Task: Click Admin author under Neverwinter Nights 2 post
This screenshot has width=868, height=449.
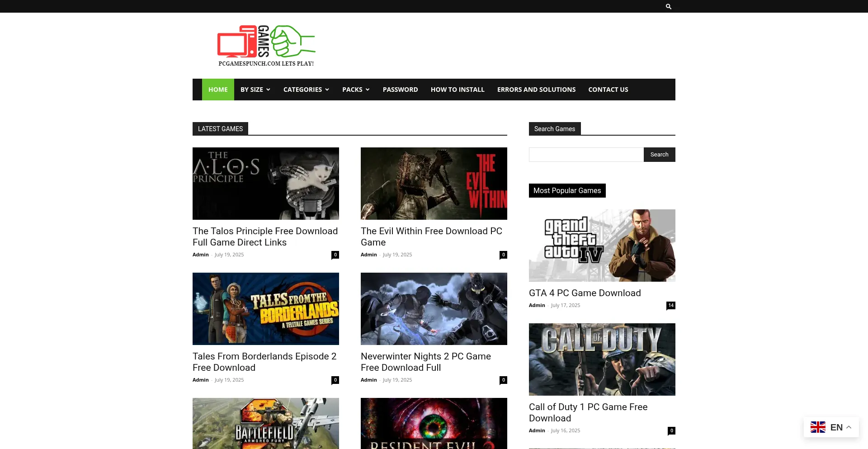Action: pyautogui.click(x=369, y=380)
